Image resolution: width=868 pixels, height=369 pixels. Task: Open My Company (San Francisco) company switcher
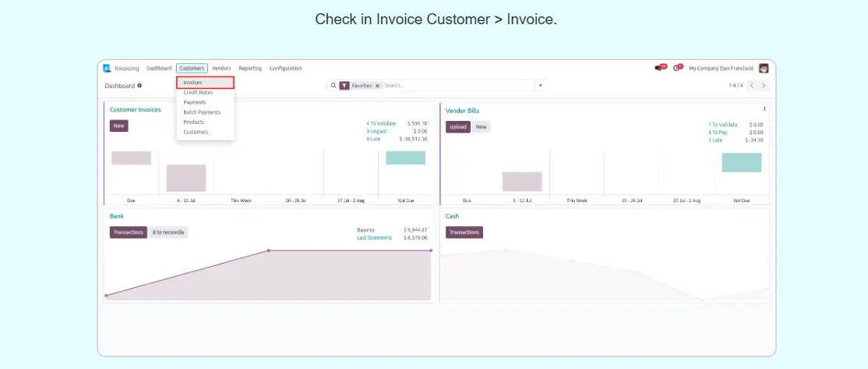[721, 69]
